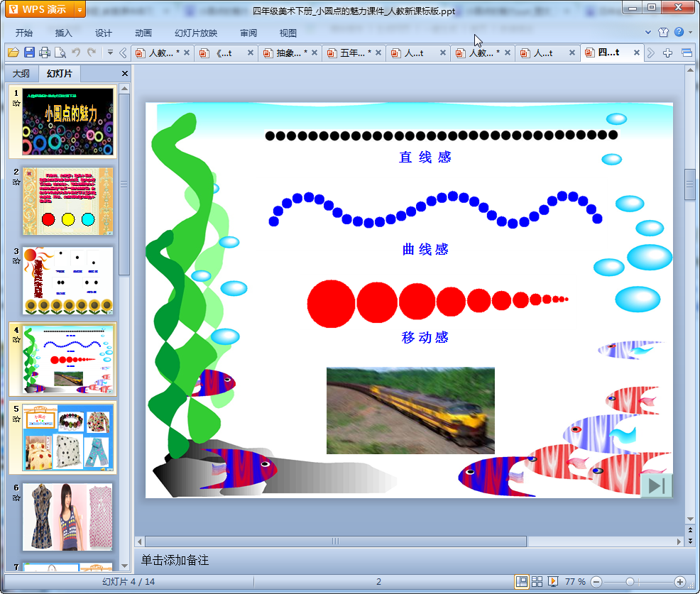Viewport: 700px width, 594px height.
Task: Switch to slide sorter view icon
Action: coord(537,581)
